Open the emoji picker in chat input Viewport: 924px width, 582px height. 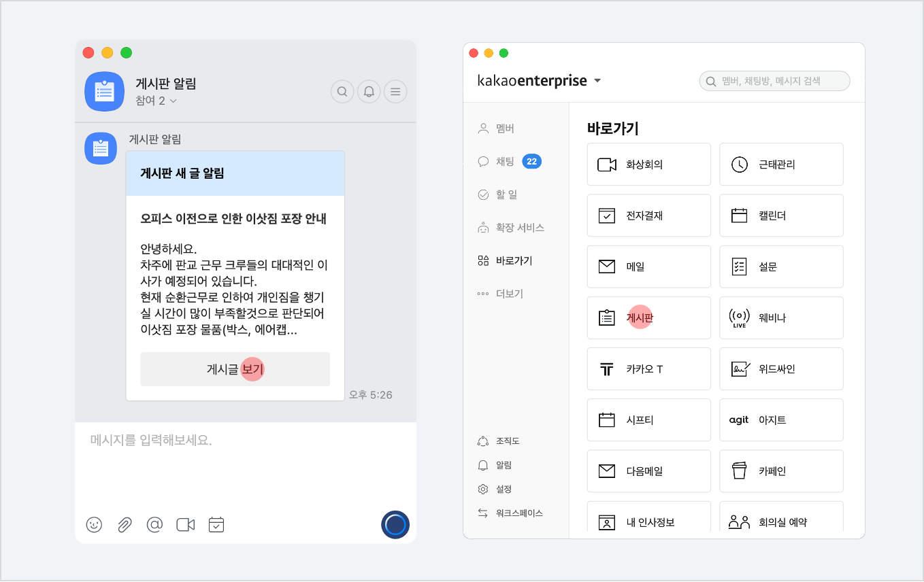point(94,525)
